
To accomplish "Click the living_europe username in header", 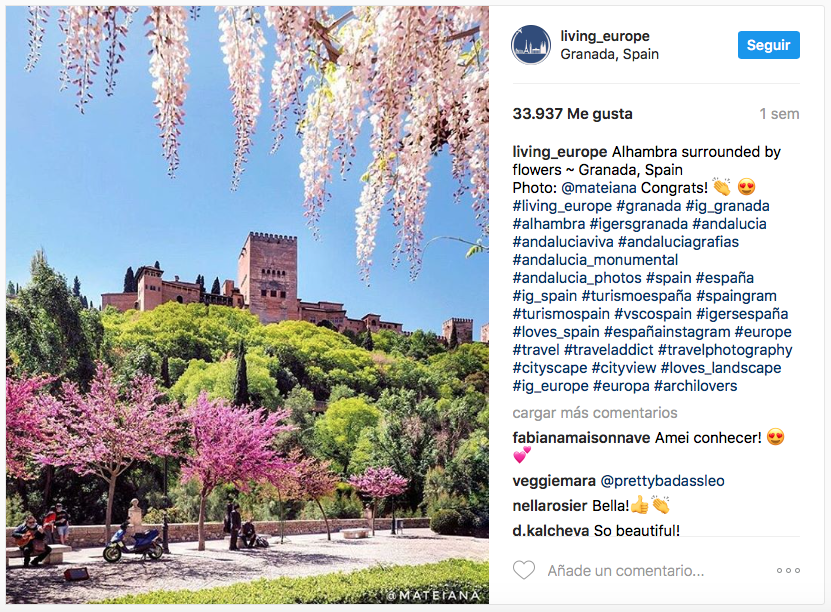I will pyautogui.click(x=605, y=36).
